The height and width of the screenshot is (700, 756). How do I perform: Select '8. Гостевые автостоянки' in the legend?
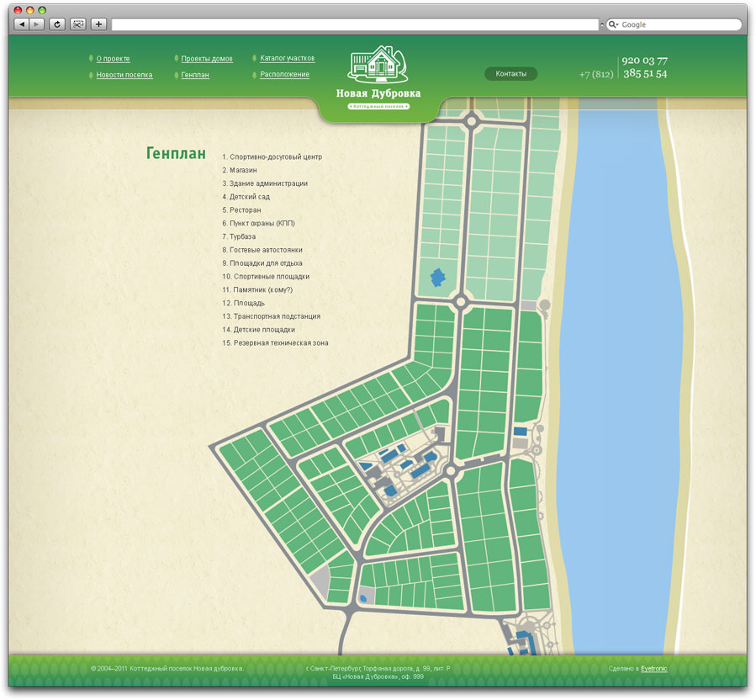coord(262,250)
